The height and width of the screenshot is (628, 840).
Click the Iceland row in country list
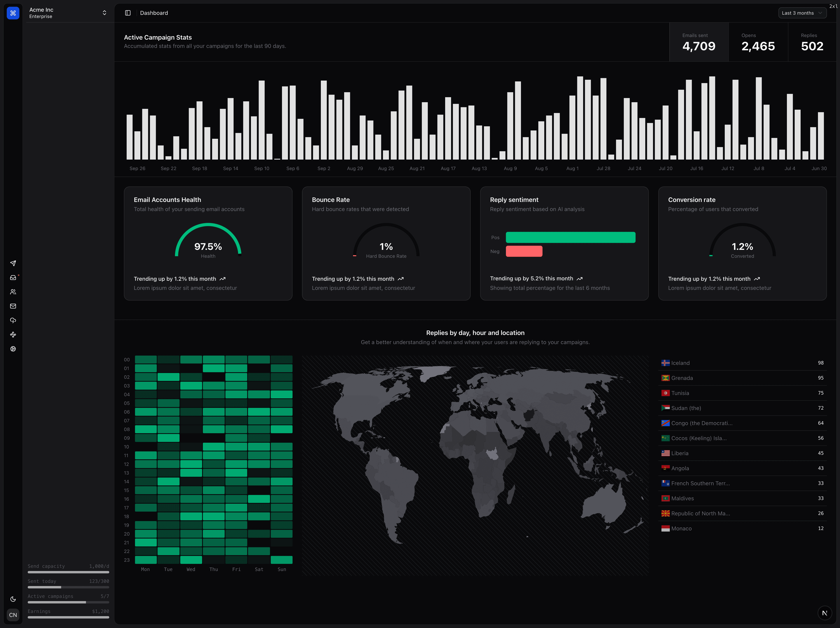click(742, 363)
